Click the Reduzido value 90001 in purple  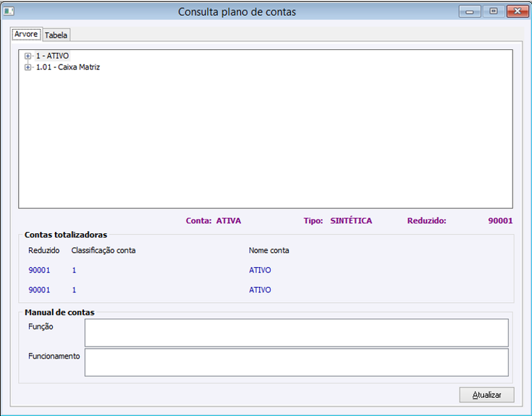pyautogui.click(x=500, y=221)
